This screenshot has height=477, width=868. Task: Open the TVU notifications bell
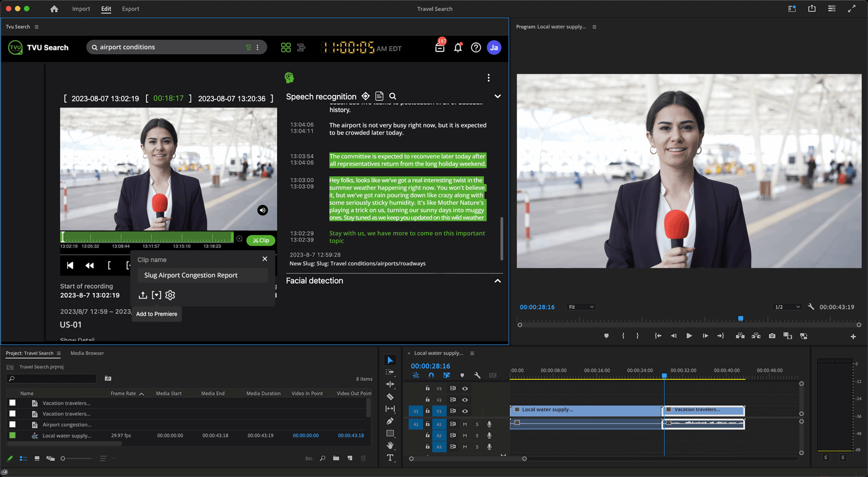point(458,48)
